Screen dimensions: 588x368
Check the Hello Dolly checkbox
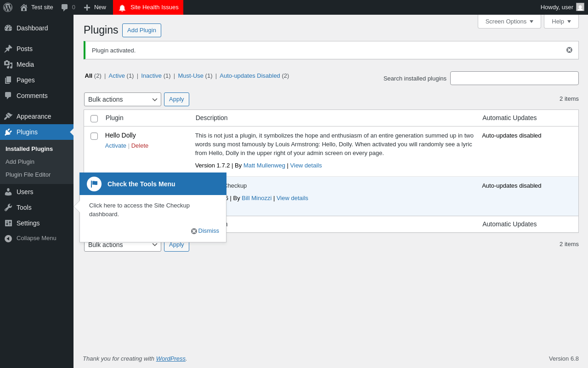click(94, 136)
